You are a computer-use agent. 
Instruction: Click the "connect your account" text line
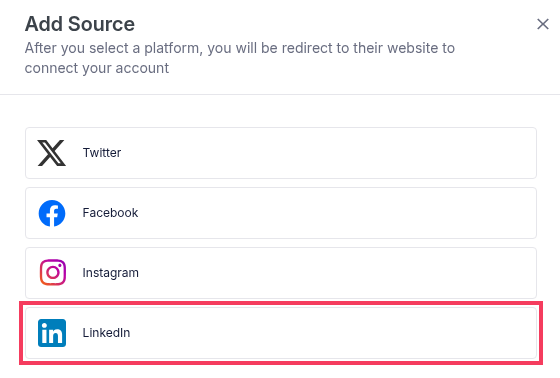(x=96, y=68)
